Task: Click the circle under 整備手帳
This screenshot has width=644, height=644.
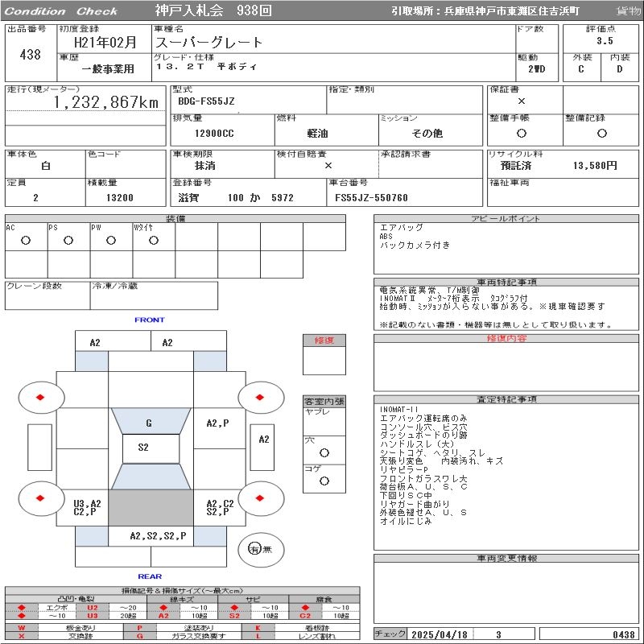Action: click(522, 133)
